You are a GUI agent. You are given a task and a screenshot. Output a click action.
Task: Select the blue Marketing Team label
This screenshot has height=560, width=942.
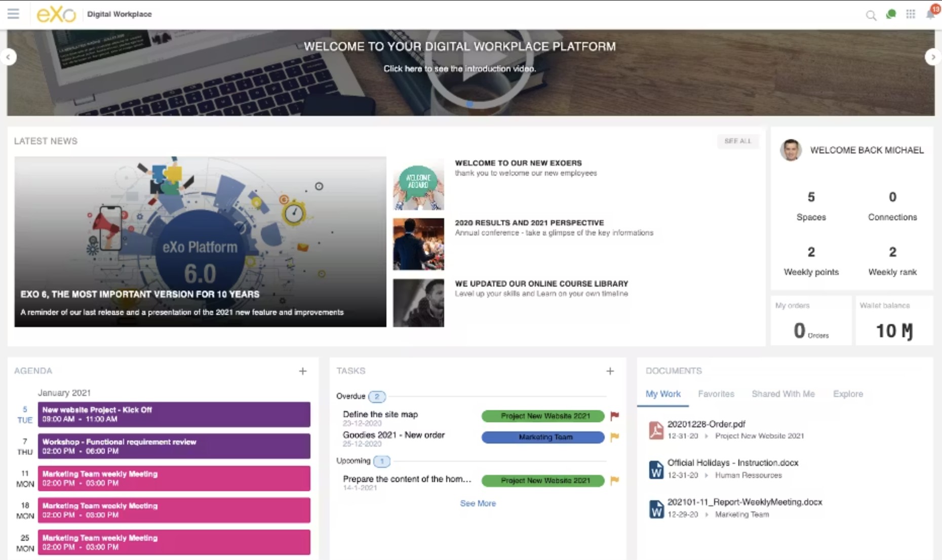coord(543,437)
